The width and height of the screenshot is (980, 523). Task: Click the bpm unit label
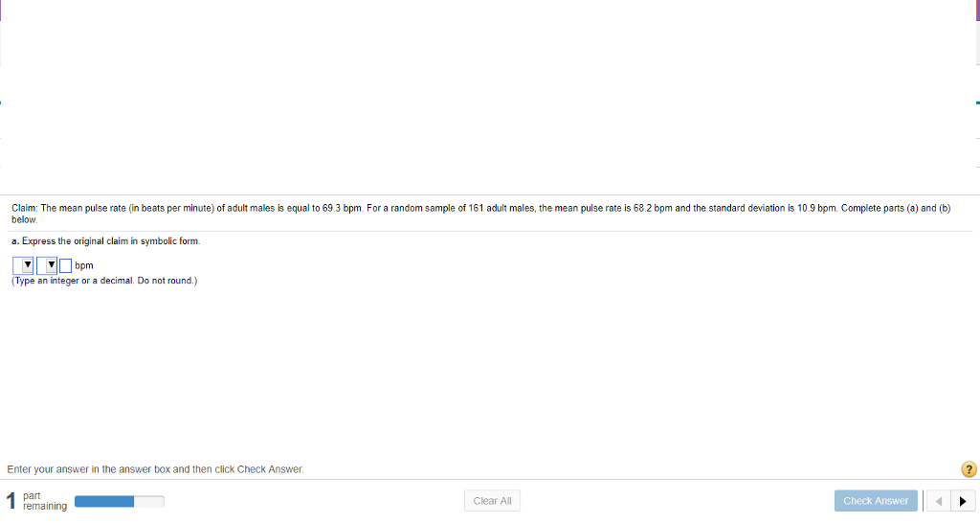point(84,265)
